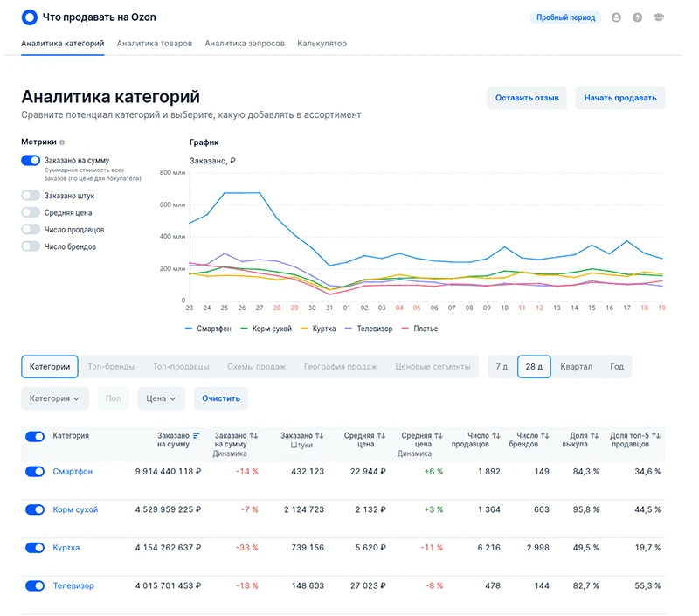
Task: Click the info icon next to Метрики
Action: tap(62, 142)
